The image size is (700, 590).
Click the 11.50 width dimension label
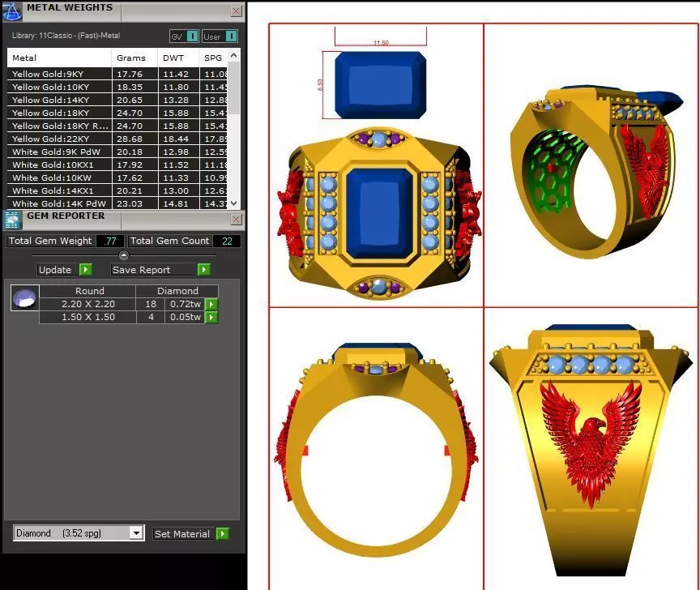pyautogui.click(x=382, y=43)
